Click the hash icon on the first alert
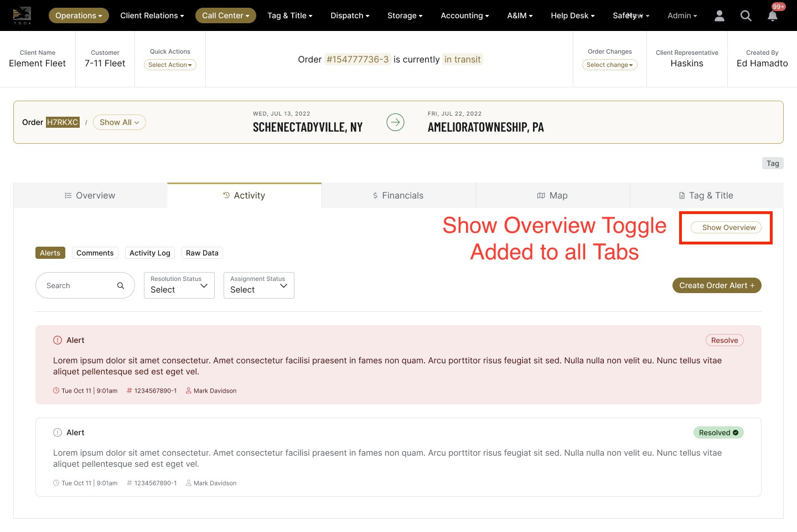The width and height of the screenshot is (797, 532). tap(130, 390)
